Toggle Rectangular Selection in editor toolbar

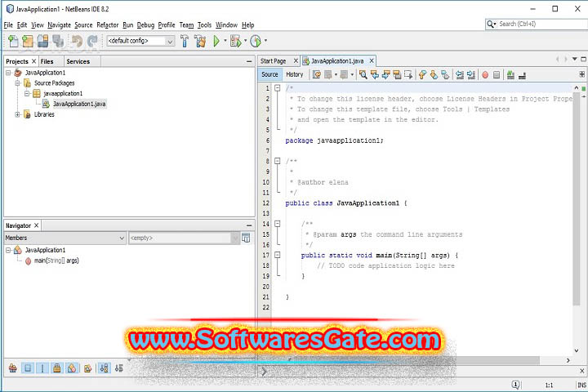pyautogui.click(x=408, y=74)
